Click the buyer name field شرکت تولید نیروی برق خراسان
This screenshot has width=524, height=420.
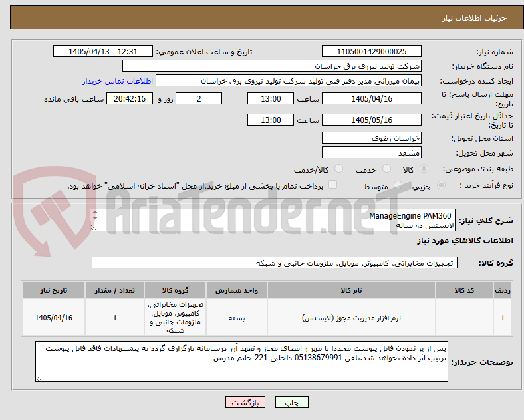tap(272, 66)
